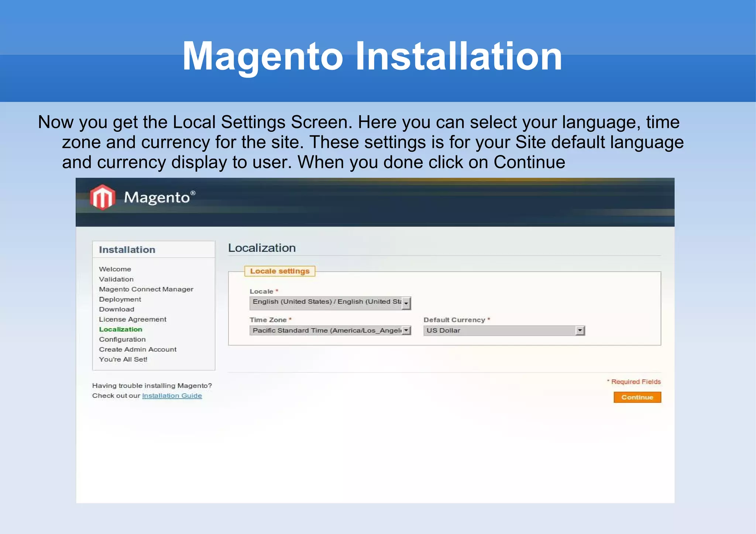Open the Default Currency dropdown
Screen dimensions: 756x534
tap(504, 331)
